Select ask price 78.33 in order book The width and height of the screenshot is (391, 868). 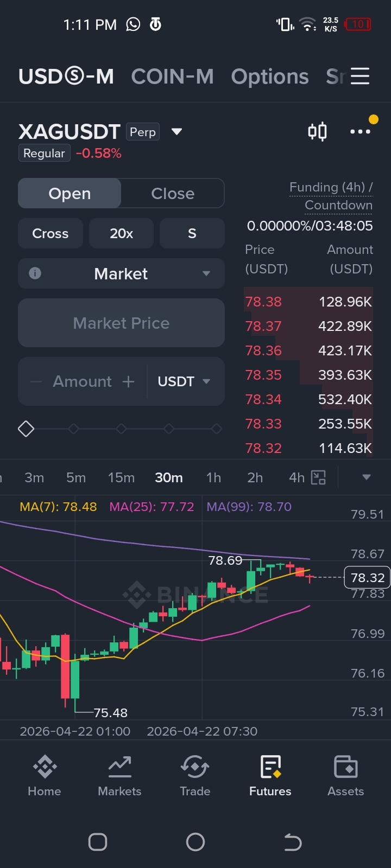[x=263, y=424]
